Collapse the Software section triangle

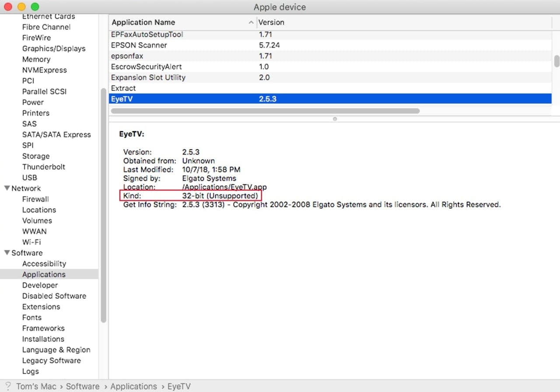point(7,253)
